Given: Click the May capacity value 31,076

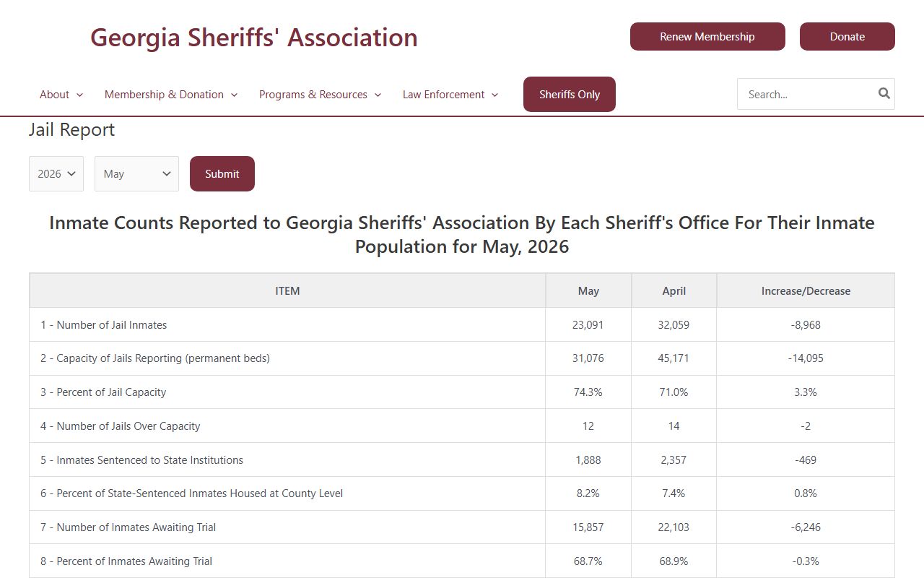Looking at the screenshot, I should coord(588,358).
